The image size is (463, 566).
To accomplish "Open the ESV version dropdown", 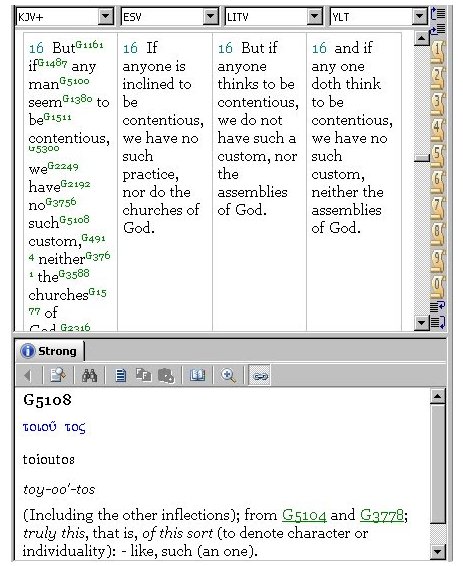I will [210, 17].
